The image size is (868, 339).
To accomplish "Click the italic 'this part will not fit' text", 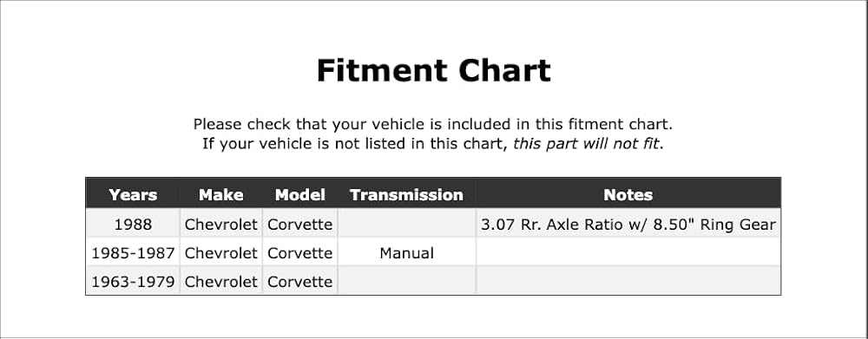I will pyautogui.click(x=586, y=144).
